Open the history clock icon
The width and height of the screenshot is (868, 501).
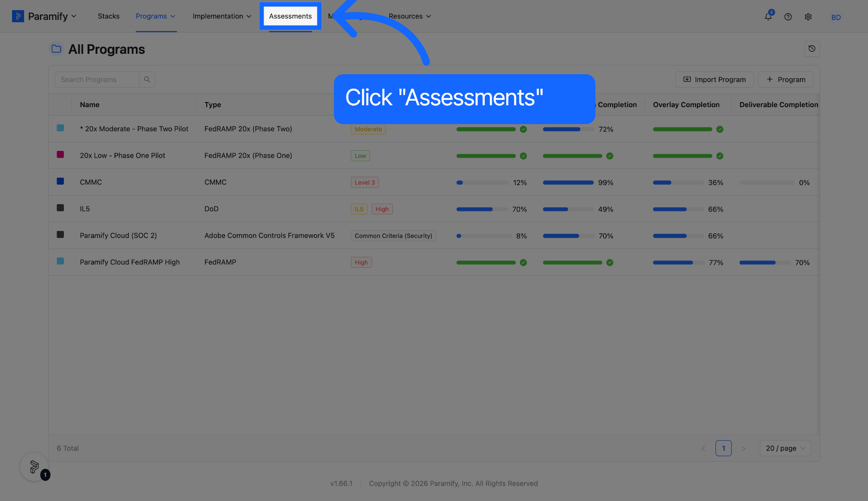click(812, 49)
